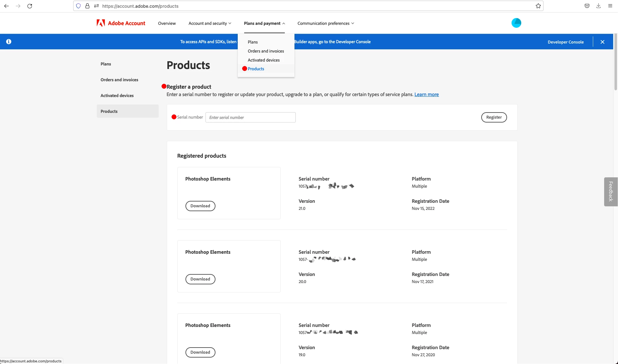The height and width of the screenshot is (364, 618).
Task: Open Orders and invoices in left sidebar
Action: tap(119, 80)
